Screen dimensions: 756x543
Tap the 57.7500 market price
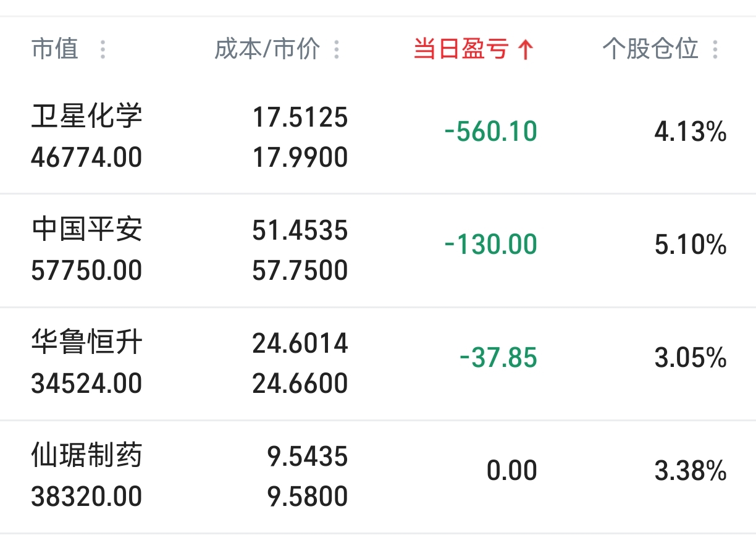click(x=300, y=271)
